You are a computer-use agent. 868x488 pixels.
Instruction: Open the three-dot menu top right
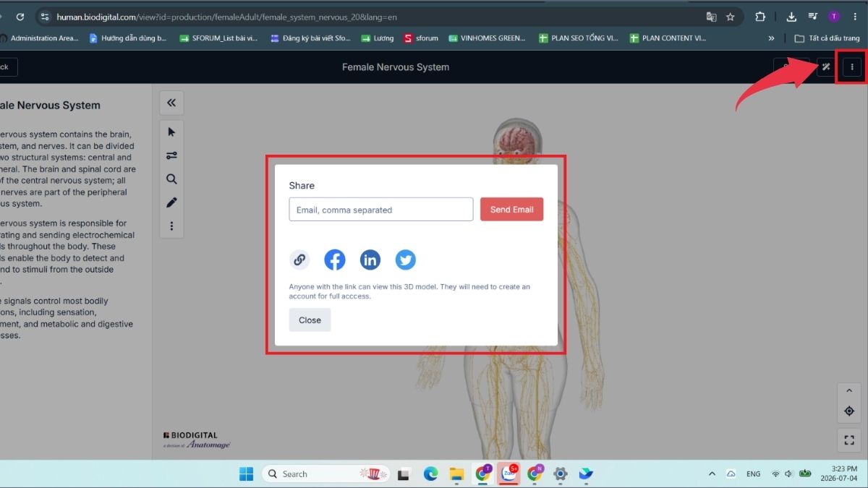[852, 67]
